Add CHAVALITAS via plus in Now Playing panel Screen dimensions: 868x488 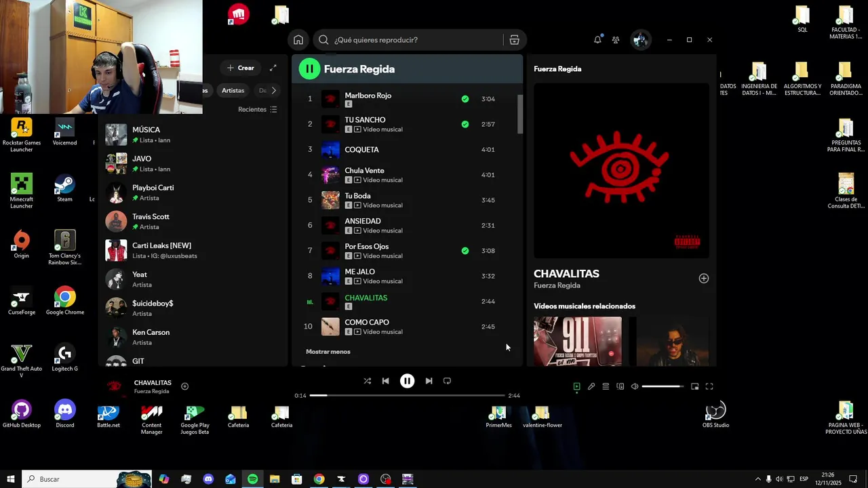[x=704, y=279]
